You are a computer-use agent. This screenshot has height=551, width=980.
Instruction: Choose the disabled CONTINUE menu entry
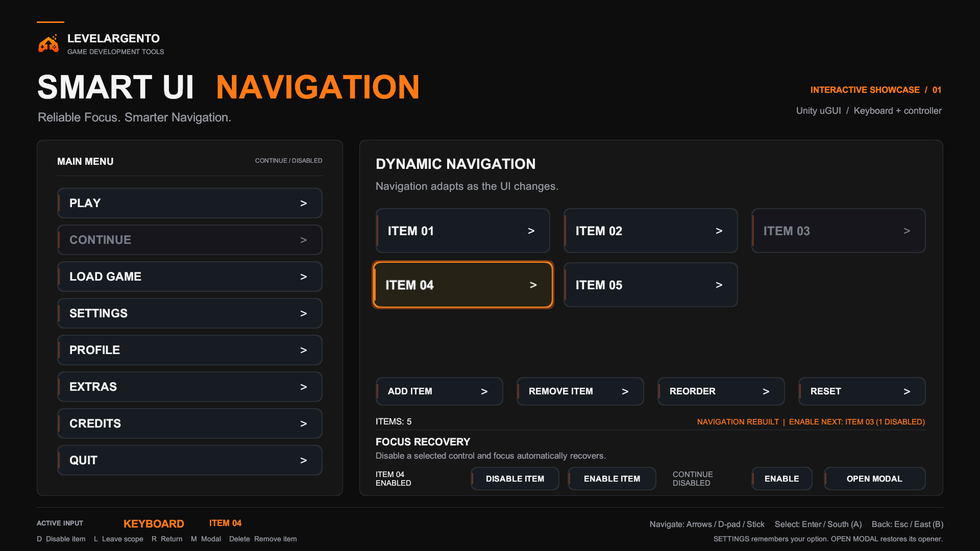(x=190, y=240)
